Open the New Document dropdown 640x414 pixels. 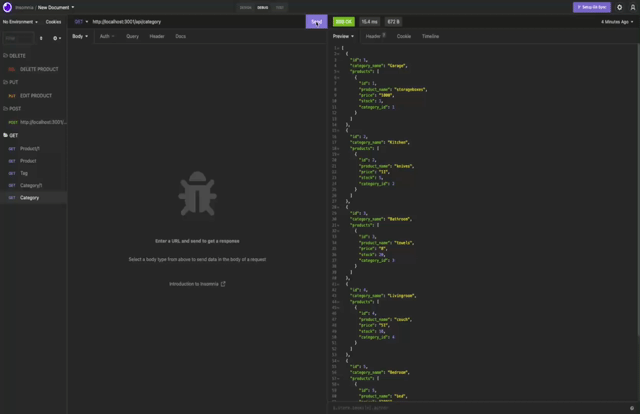56,7
